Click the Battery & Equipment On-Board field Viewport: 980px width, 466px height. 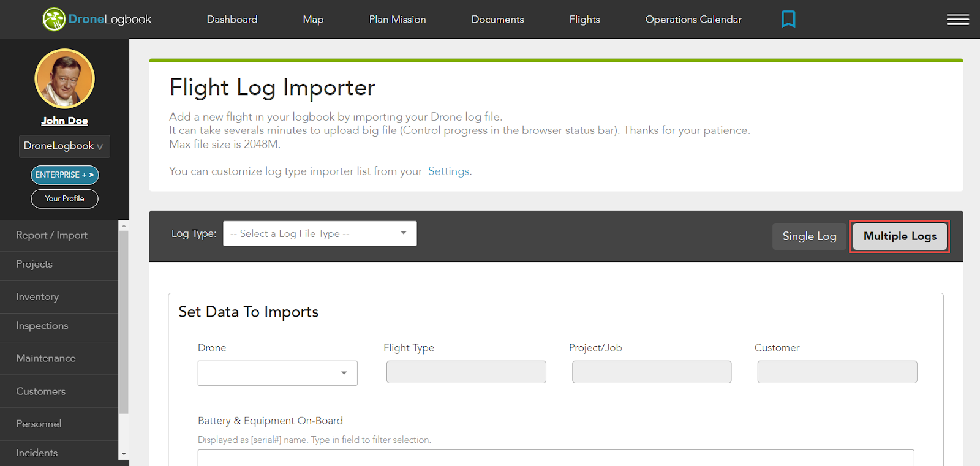pos(556,458)
